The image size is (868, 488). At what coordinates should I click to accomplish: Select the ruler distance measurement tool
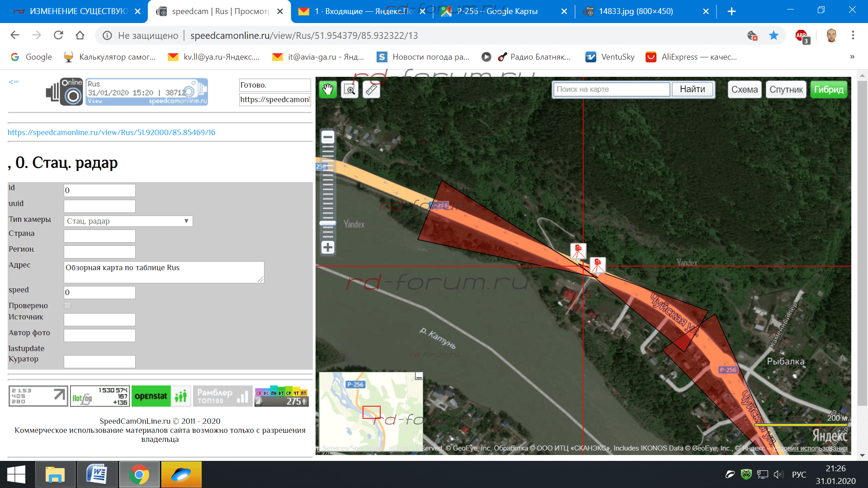tap(372, 89)
